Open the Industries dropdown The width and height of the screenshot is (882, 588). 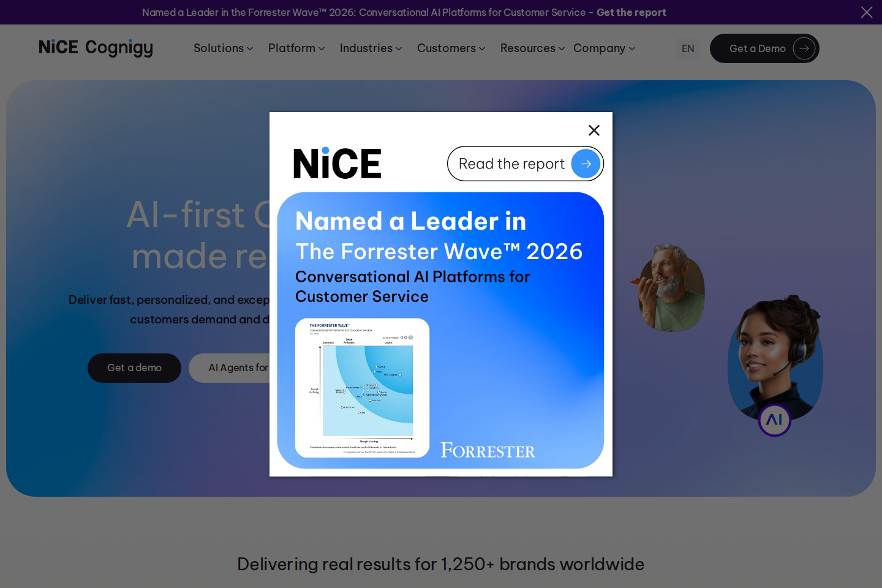[371, 48]
